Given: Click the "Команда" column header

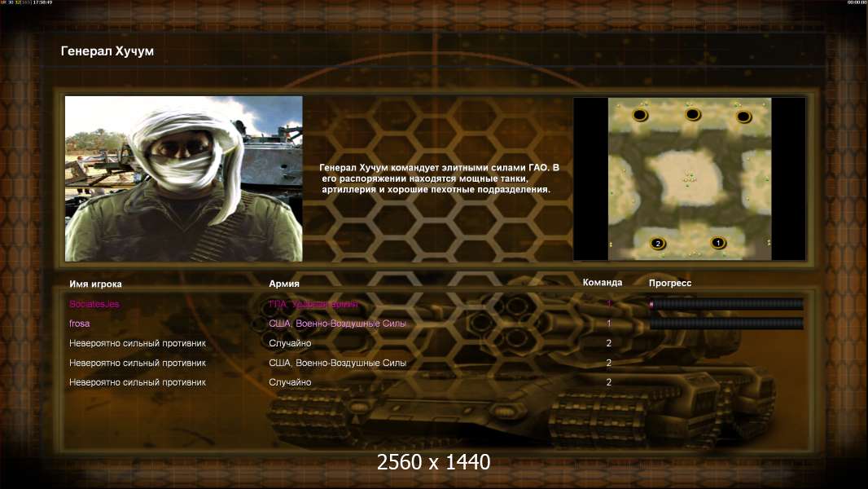Looking at the screenshot, I should 603,283.
